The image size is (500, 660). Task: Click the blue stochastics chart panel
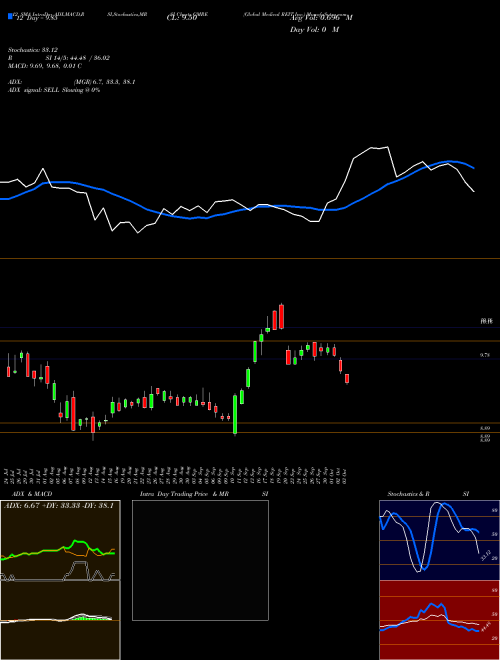tap(439, 540)
